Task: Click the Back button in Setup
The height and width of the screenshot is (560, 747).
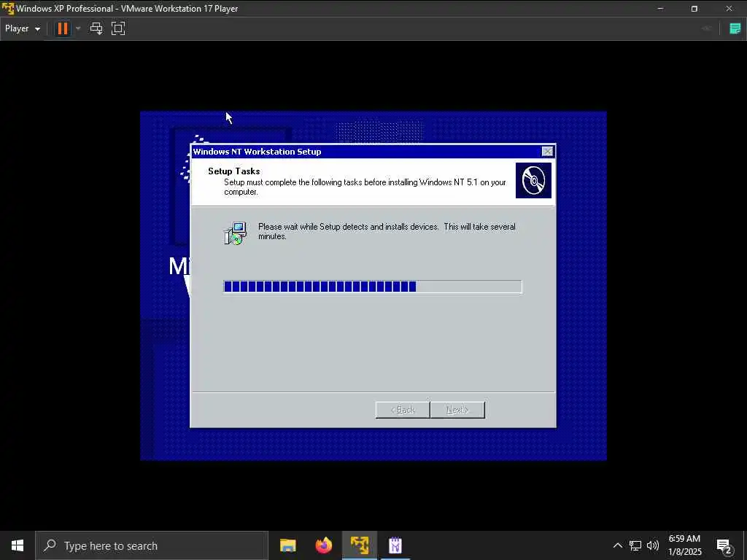Action: [x=403, y=410]
